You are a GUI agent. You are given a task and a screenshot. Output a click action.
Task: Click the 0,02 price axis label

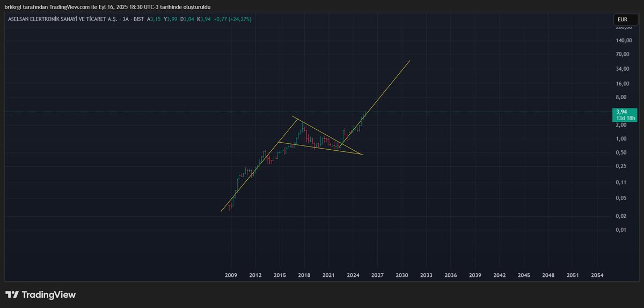(623, 216)
